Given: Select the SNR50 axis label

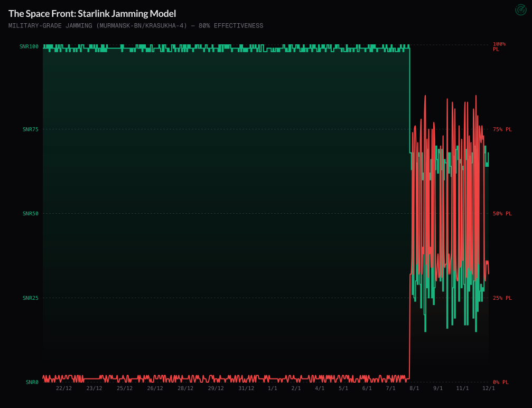Looking at the screenshot, I should click(31, 213).
